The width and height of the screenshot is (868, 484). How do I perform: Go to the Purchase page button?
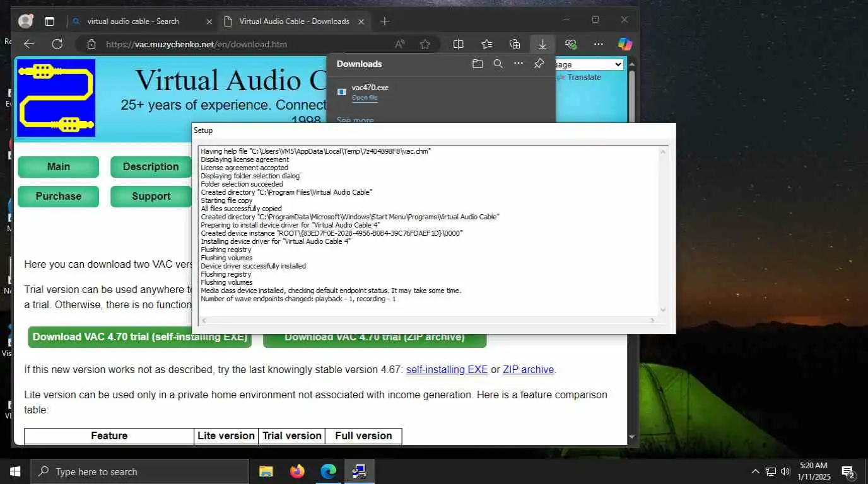[x=58, y=197]
